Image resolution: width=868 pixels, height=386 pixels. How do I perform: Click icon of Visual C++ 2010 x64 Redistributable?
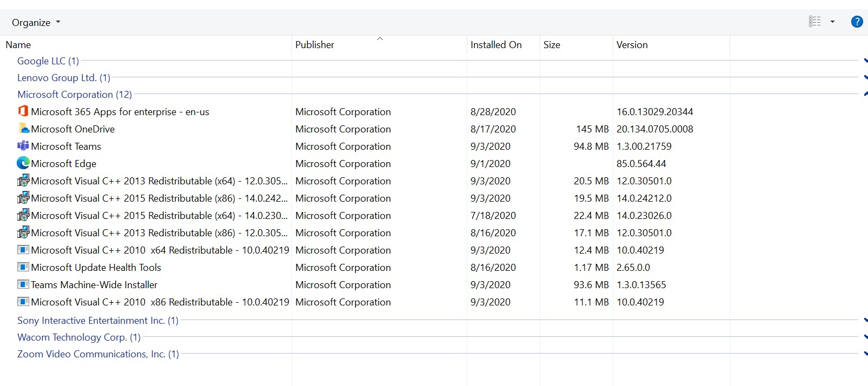coord(23,250)
